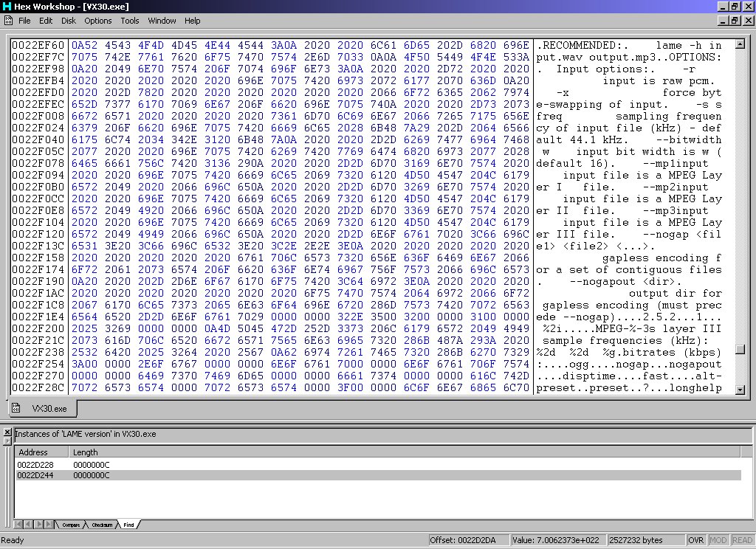The width and height of the screenshot is (756, 549).
Task: Click the hex view scroll-down arrow
Action: tap(740, 390)
